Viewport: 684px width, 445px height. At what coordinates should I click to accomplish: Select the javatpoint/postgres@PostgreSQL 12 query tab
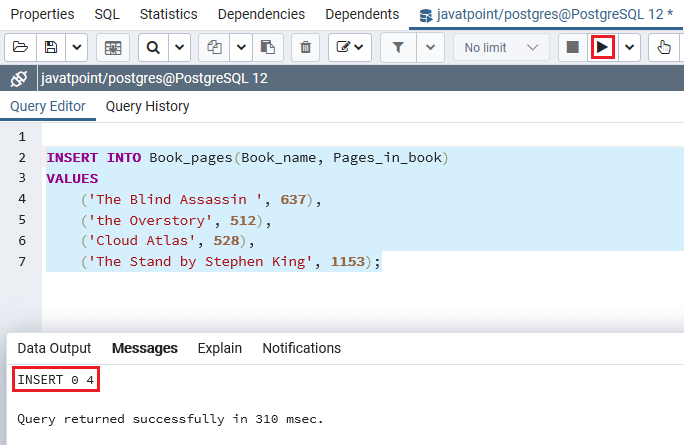pyautogui.click(x=546, y=14)
